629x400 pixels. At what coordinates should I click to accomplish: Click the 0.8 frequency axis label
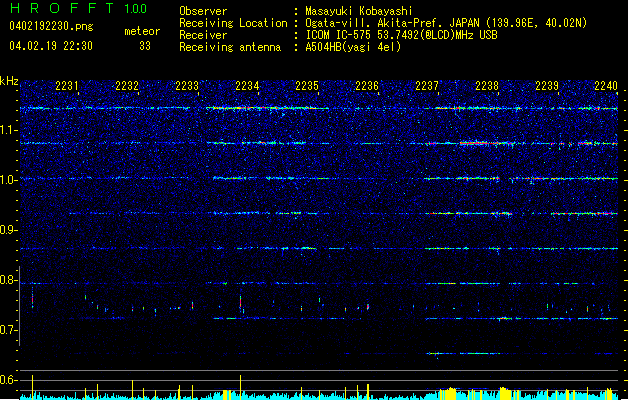9,280
